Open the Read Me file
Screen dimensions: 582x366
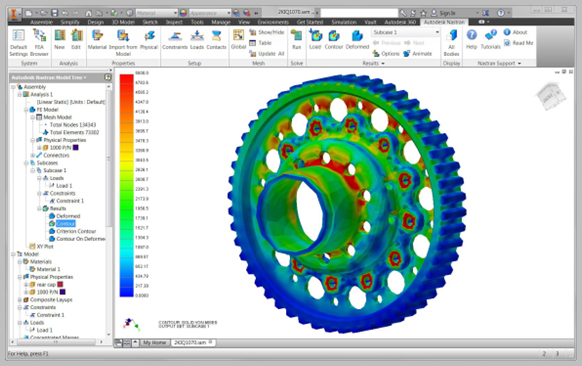518,43
